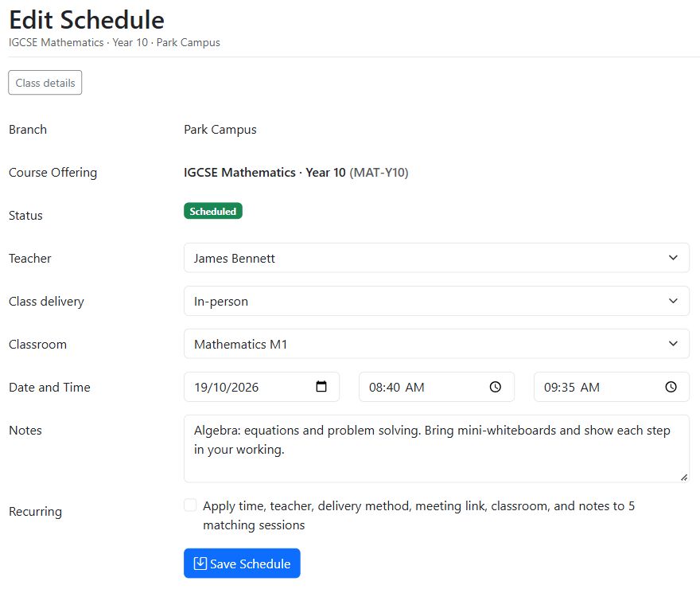700x589 pixels.
Task: Click the Notes label
Action: (x=25, y=430)
